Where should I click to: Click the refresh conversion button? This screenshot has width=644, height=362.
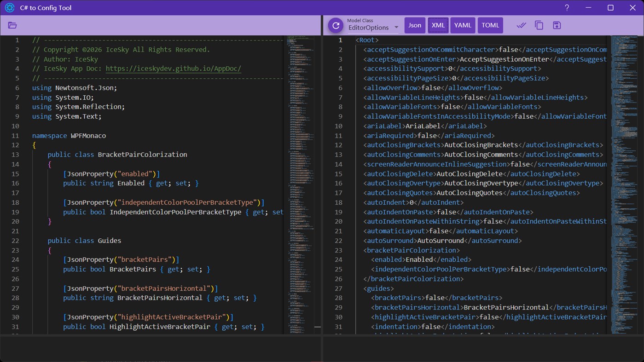pos(336,25)
